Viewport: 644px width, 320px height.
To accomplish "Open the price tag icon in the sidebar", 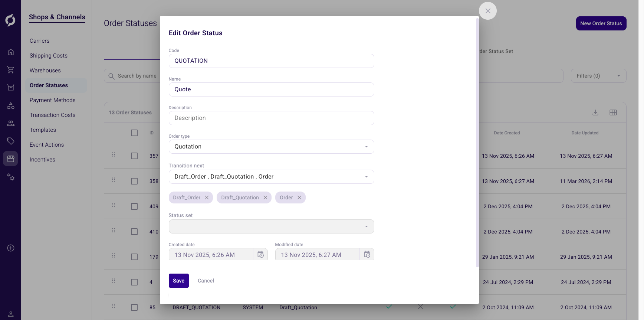I will click(11, 141).
